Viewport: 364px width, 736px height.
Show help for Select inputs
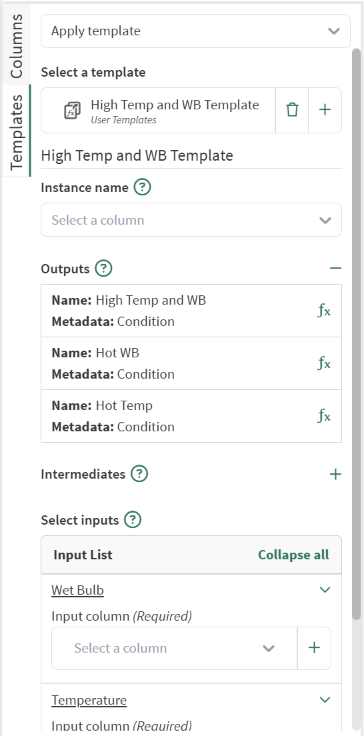(133, 520)
